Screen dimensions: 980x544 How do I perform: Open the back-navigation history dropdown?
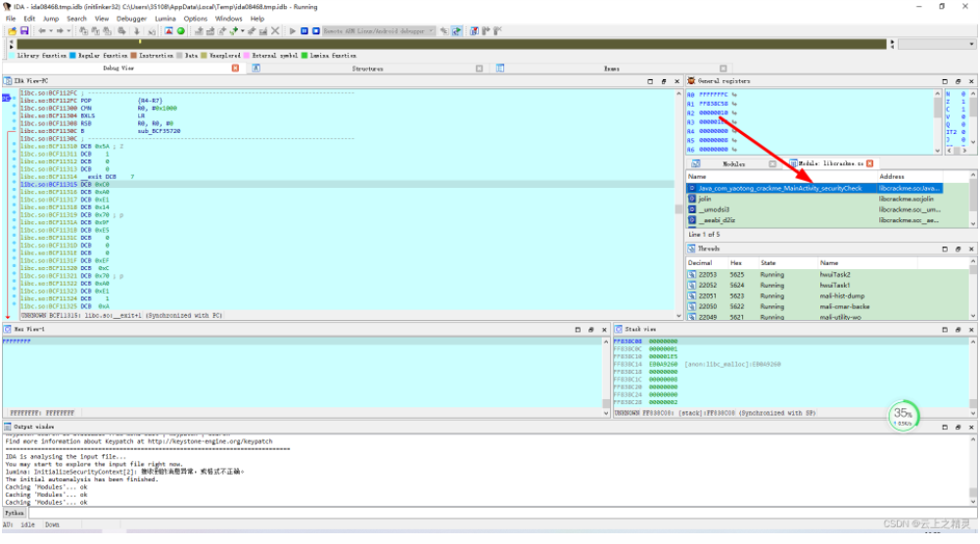click(50, 31)
